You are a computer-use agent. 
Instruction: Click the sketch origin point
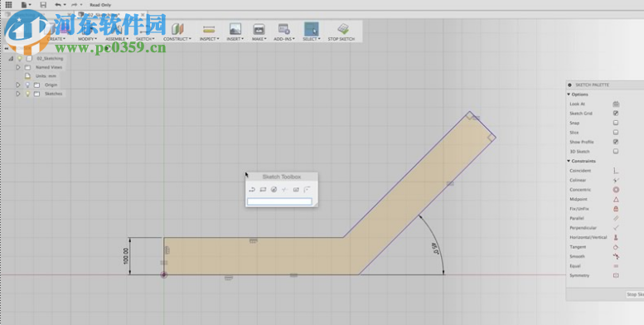point(164,275)
